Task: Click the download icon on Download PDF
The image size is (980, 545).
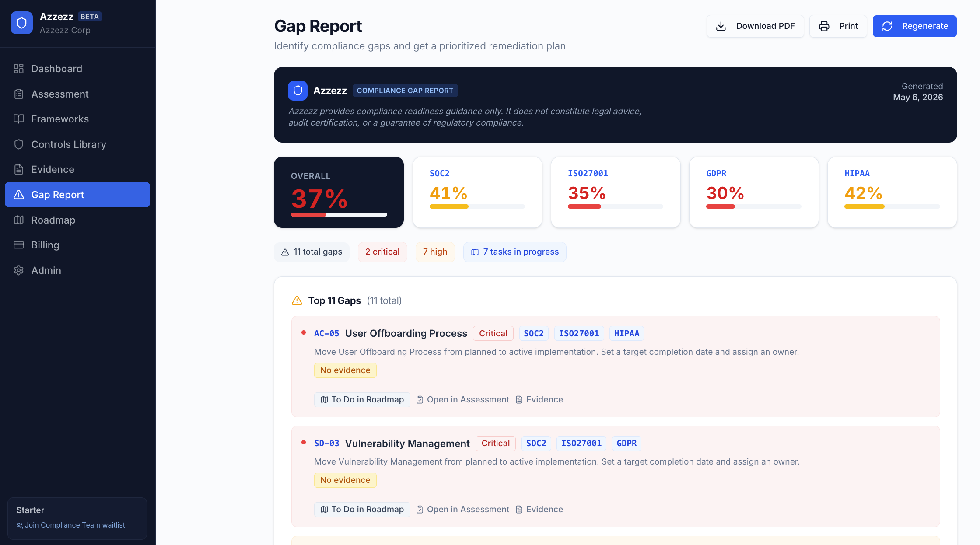Action: (x=721, y=26)
